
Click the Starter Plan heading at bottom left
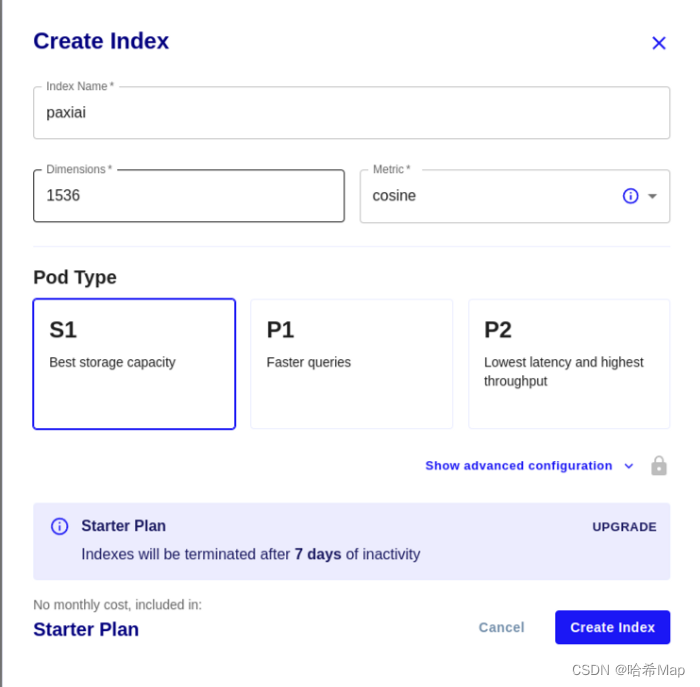[86, 629]
